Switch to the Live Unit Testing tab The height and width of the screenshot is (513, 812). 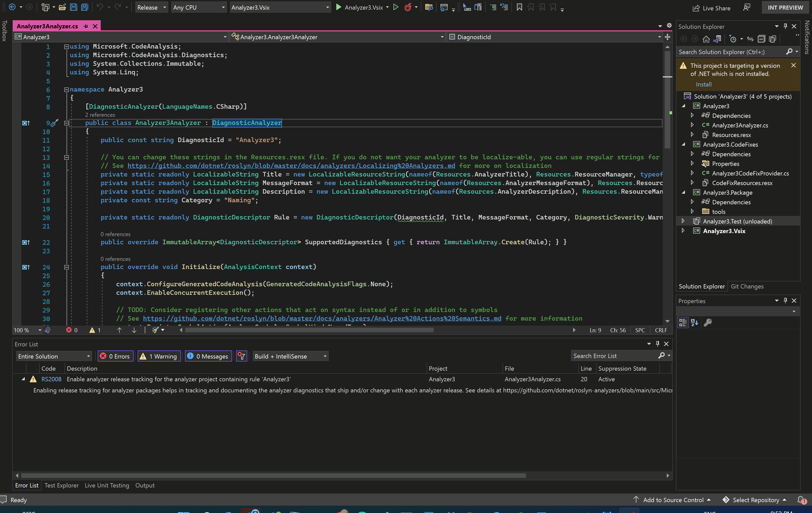107,485
